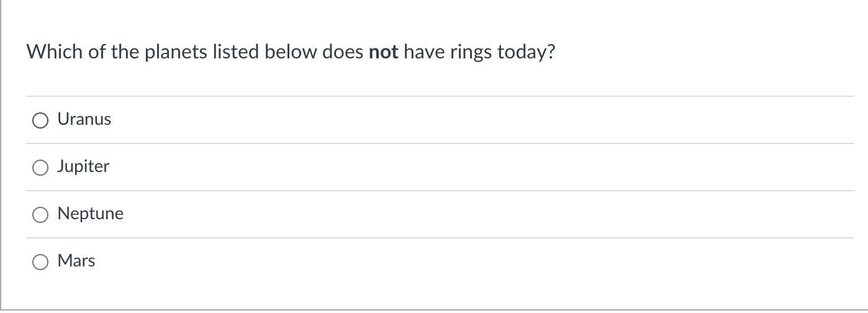Click the word 'does' in the question
The width and height of the screenshot is (868, 313).
(x=343, y=52)
